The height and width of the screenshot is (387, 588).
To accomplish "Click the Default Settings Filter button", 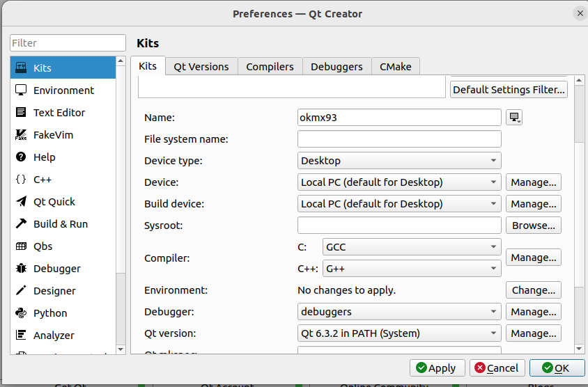I will coord(509,90).
